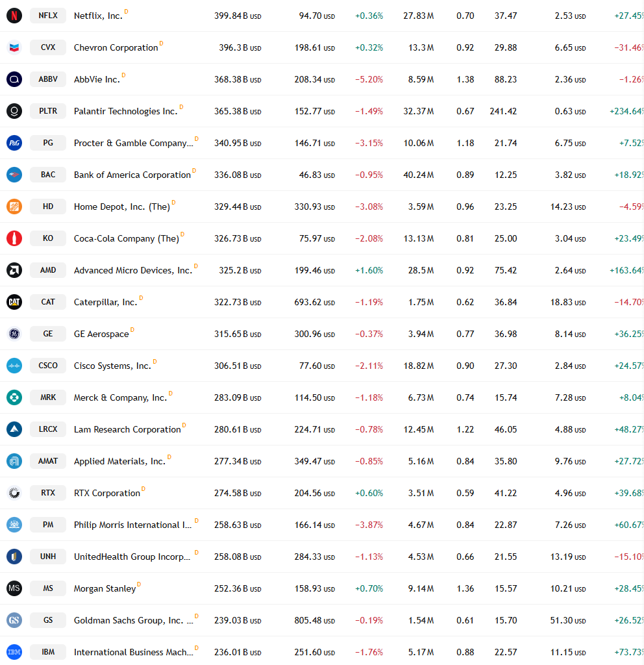
Task: Click the Philip Morris logo icon
Action: (14, 525)
